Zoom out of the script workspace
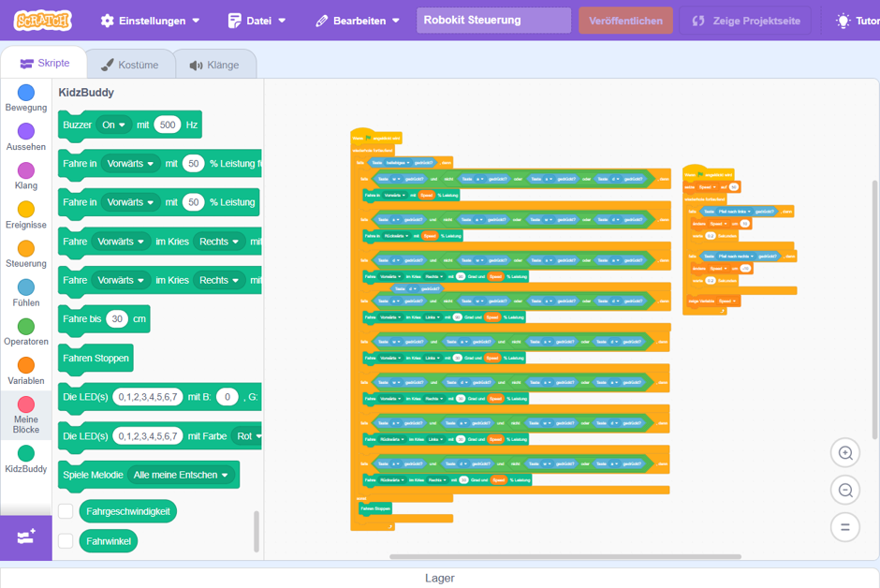 (x=844, y=490)
